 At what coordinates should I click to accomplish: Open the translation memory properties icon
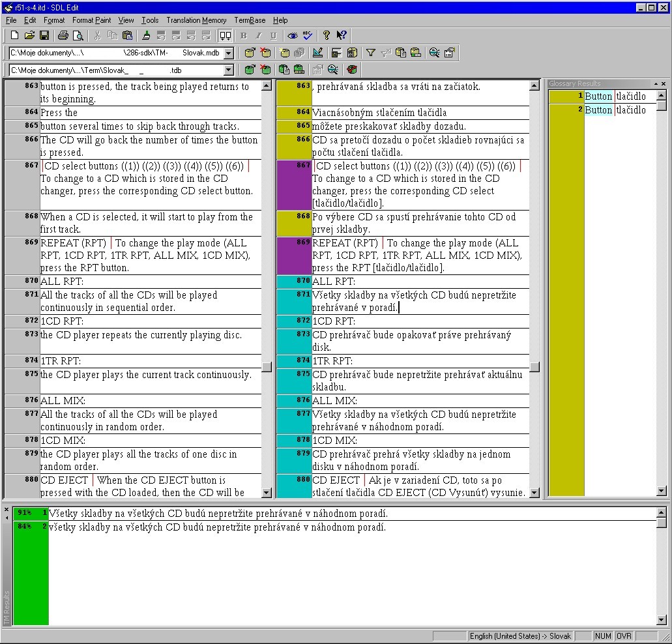[x=449, y=53]
